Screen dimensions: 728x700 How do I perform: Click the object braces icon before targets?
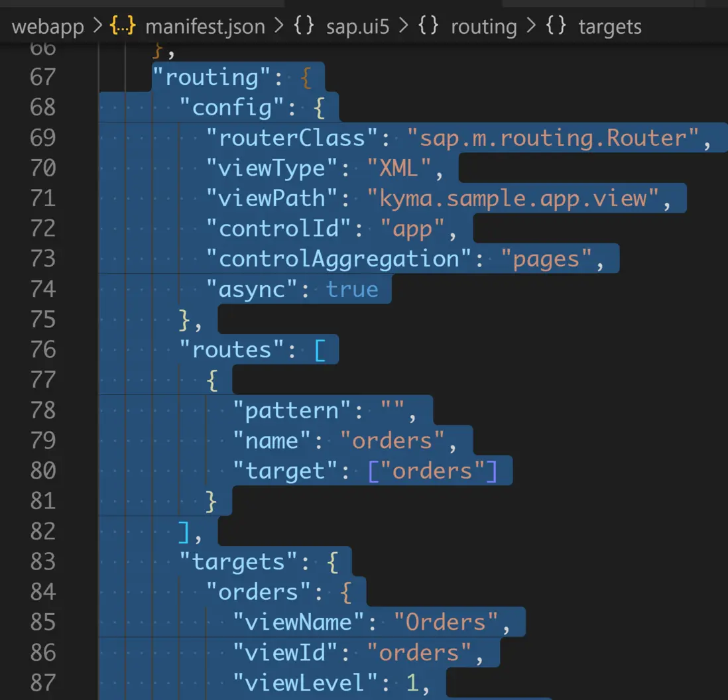coord(556,26)
